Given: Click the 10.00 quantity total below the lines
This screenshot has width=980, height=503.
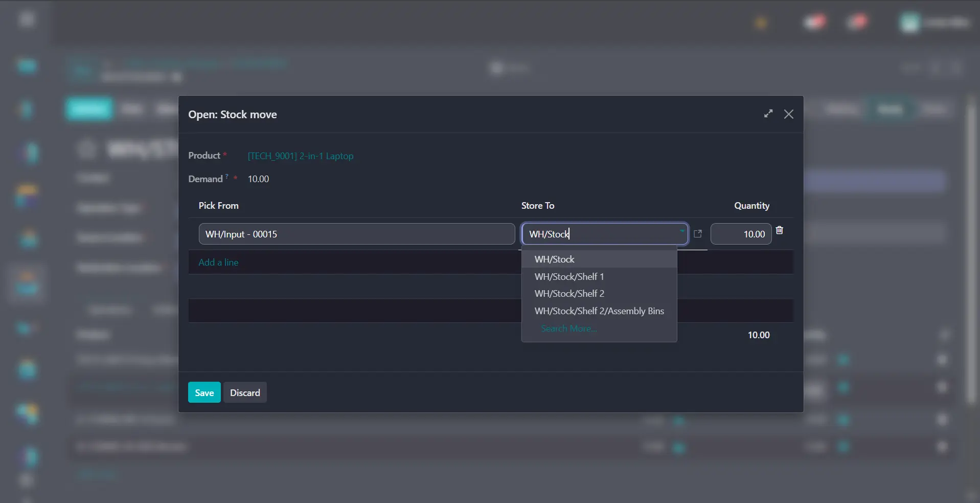Looking at the screenshot, I should 759,335.
